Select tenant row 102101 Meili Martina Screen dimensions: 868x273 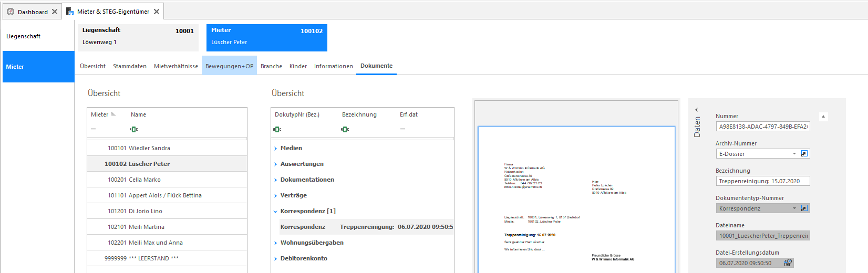point(167,227)
